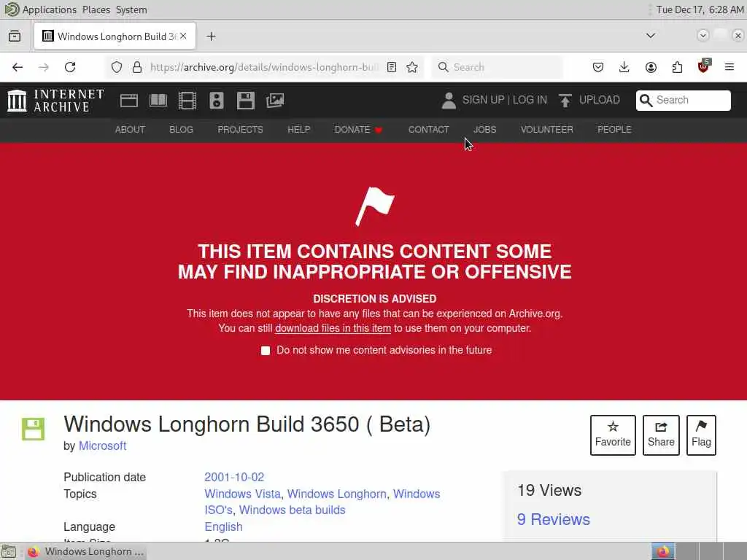Screen dimensions: 747x560
Task: Click the browser URL address bar
Action: pos(264,67)
